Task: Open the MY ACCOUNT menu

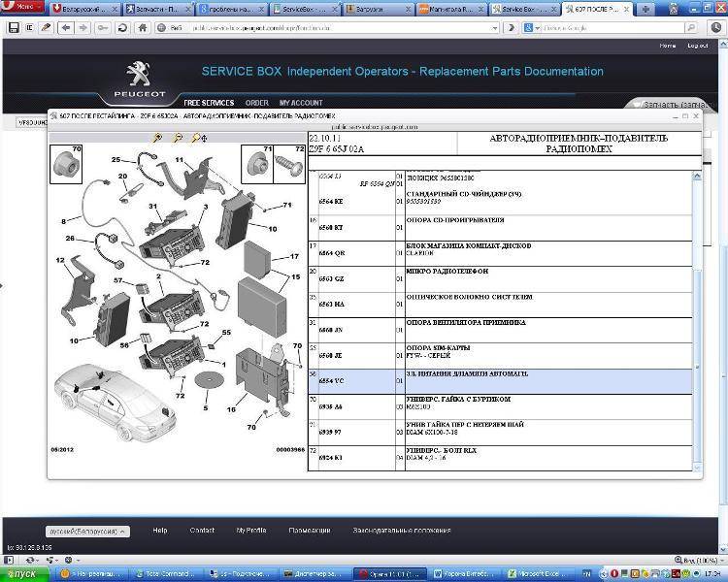Action: (301, 103)
